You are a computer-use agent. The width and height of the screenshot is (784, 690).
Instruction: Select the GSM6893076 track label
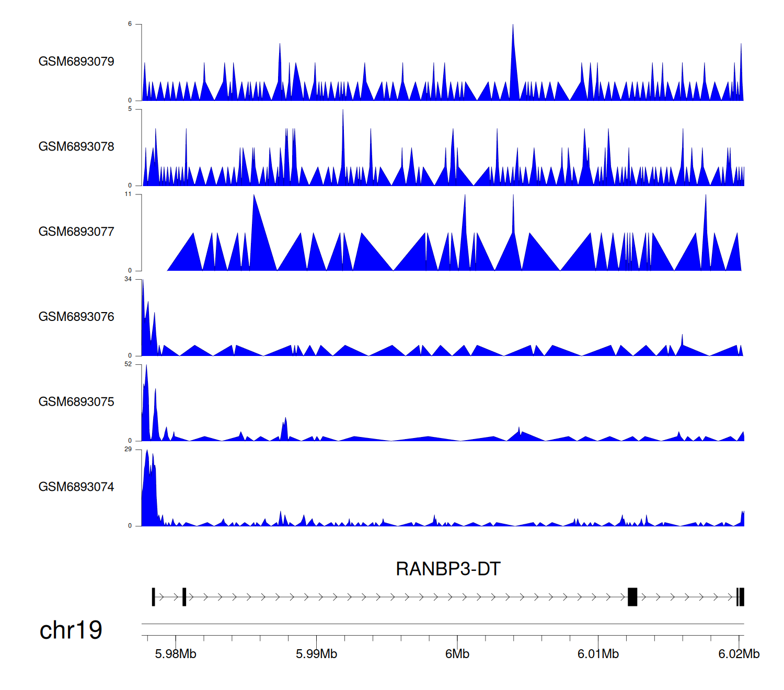point(76,317)
